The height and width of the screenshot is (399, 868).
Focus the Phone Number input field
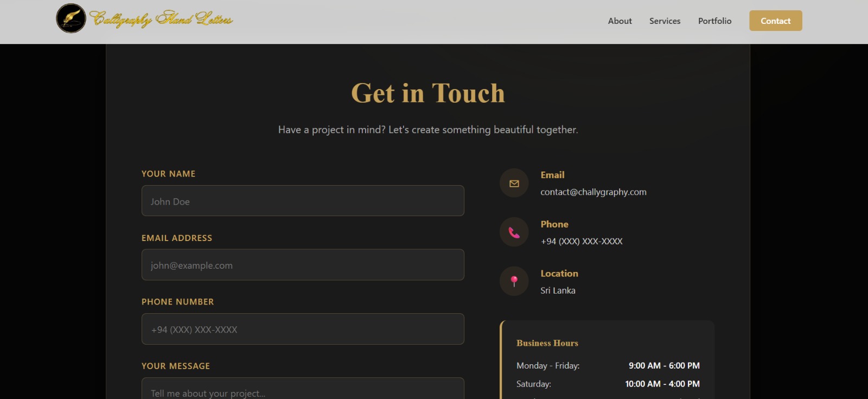tap(303, 329)
